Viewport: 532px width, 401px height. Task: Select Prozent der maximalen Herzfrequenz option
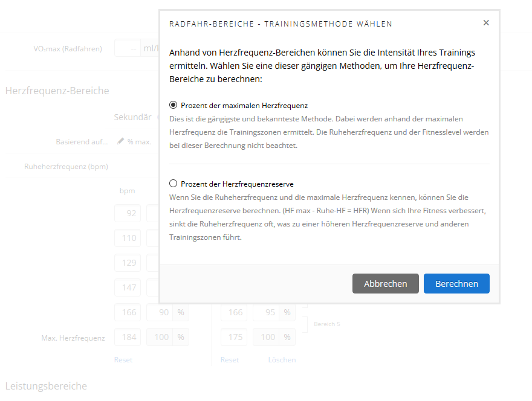(x=174, y=105)
